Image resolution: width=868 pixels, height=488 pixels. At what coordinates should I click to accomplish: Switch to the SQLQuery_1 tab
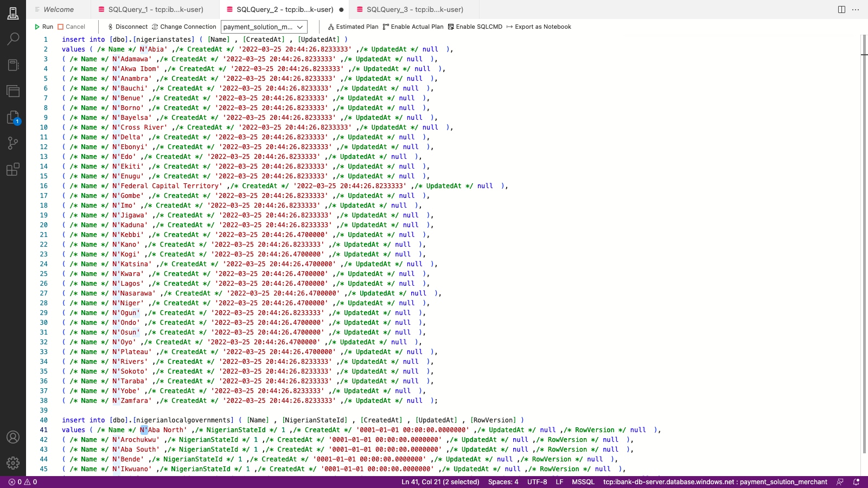click(x=155, y=9)
